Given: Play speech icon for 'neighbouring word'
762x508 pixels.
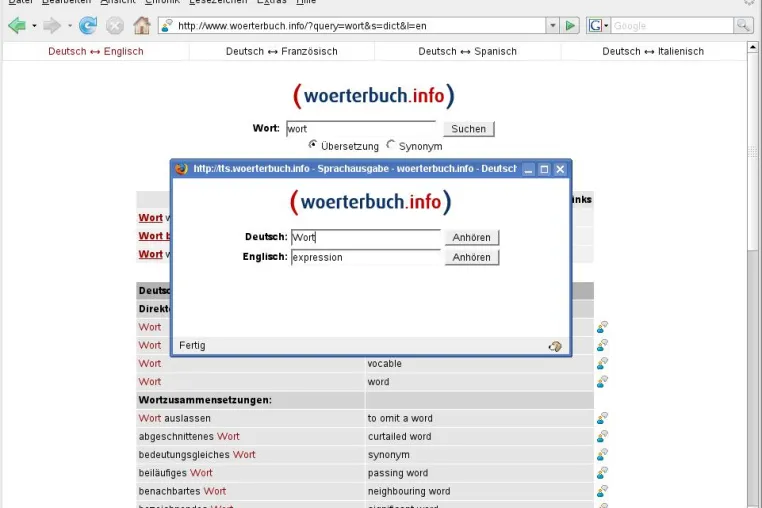Looking at the screenshot, I should 603,491.
